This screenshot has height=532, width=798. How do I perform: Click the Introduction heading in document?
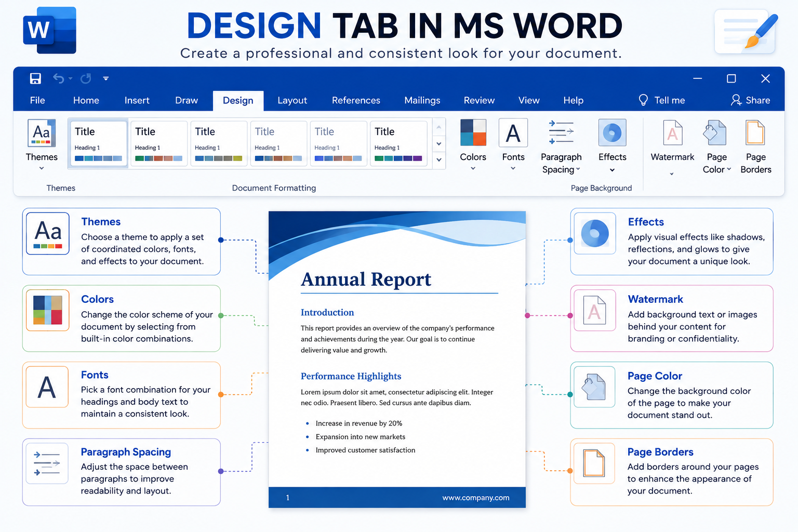(327, 312)
